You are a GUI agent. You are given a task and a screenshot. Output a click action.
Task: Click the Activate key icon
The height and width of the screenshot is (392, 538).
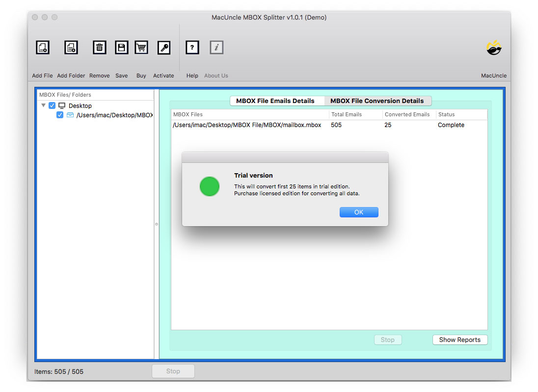[163, 47]
